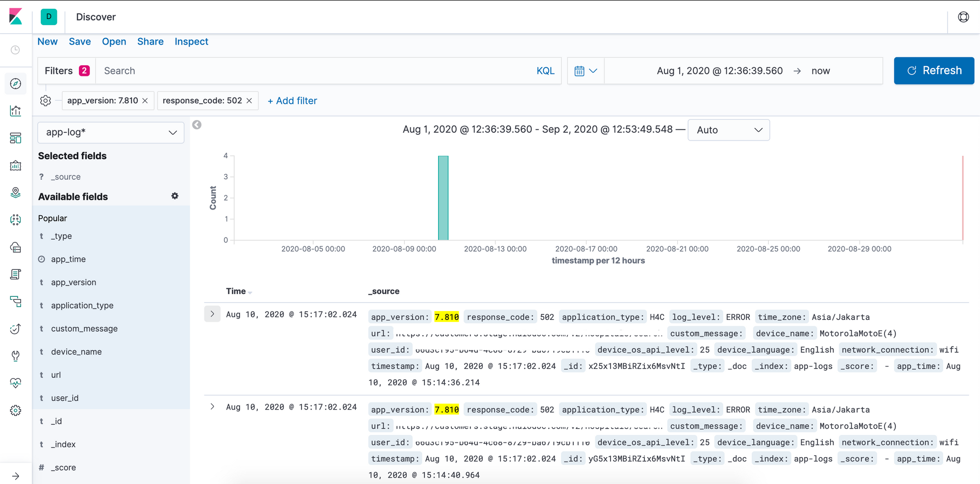This screenshot has width=980, height=484.
Task: Open Visualize chart icon in sidebar
Action: [x=16, y=111]
